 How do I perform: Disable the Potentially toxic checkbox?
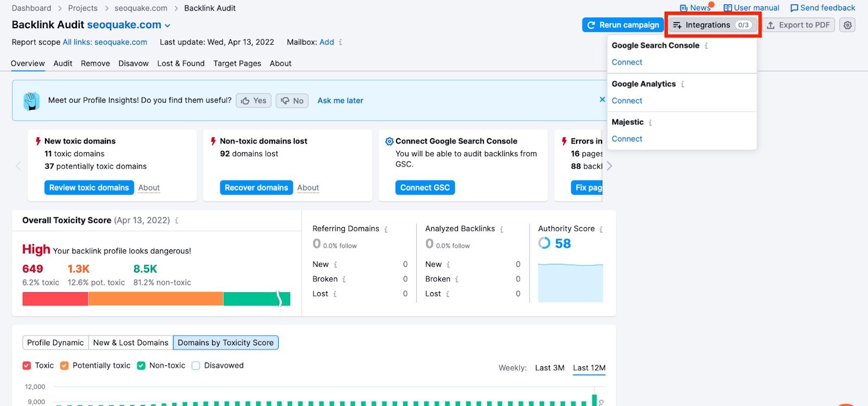click(x=65, y=366)
